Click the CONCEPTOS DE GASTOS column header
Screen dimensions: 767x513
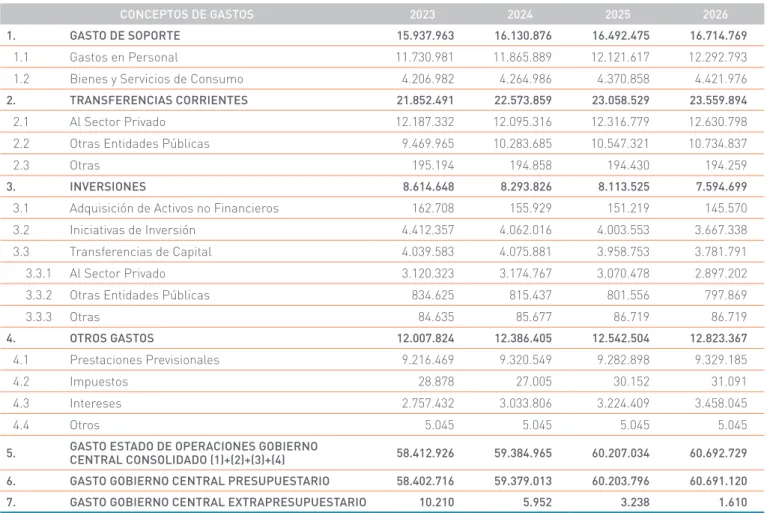click(x=187, y=15)
